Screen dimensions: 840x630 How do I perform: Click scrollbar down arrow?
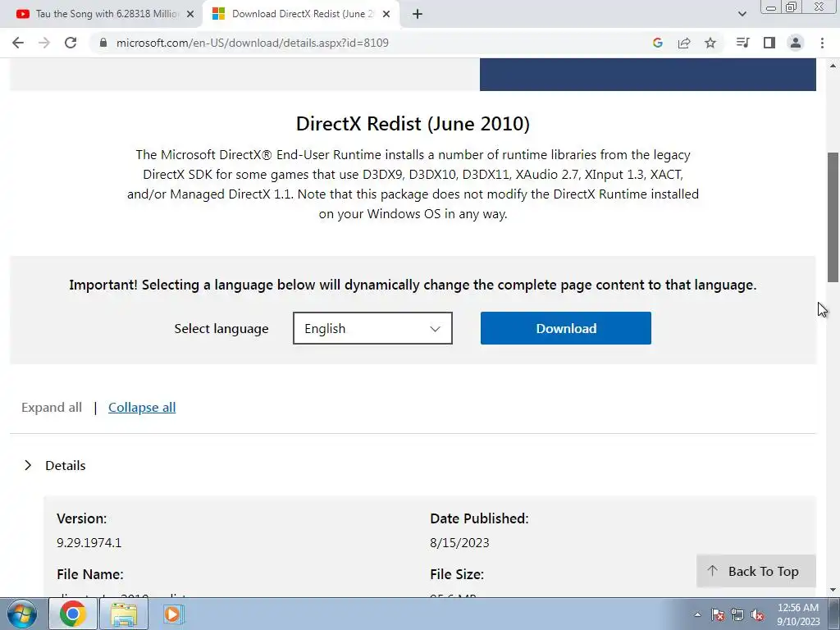[x=833, y=591]
